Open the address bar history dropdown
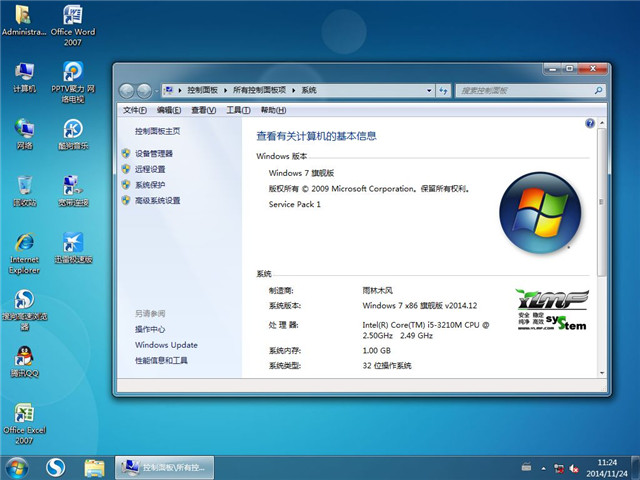The image size is (640, 480). pyautogui.click(x=429, y=91)
